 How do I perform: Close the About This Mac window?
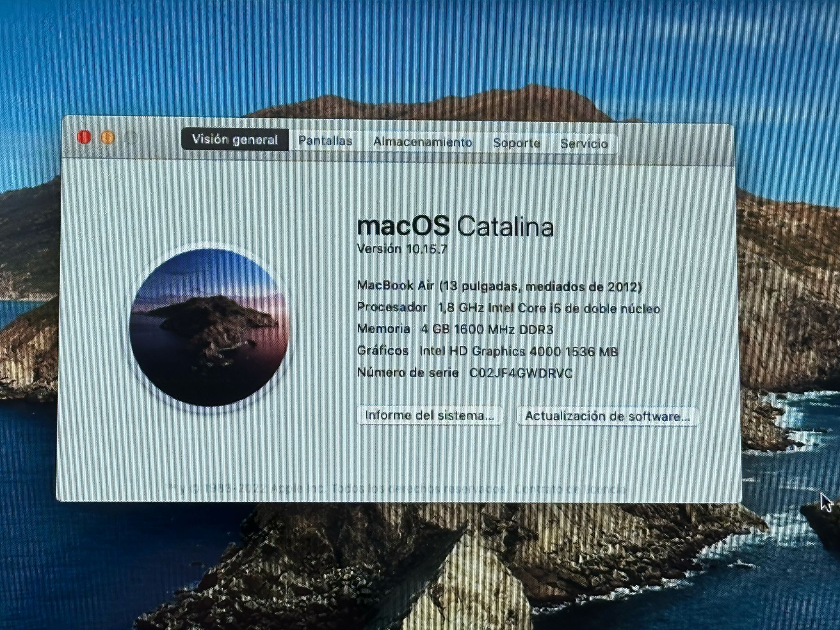84,137
